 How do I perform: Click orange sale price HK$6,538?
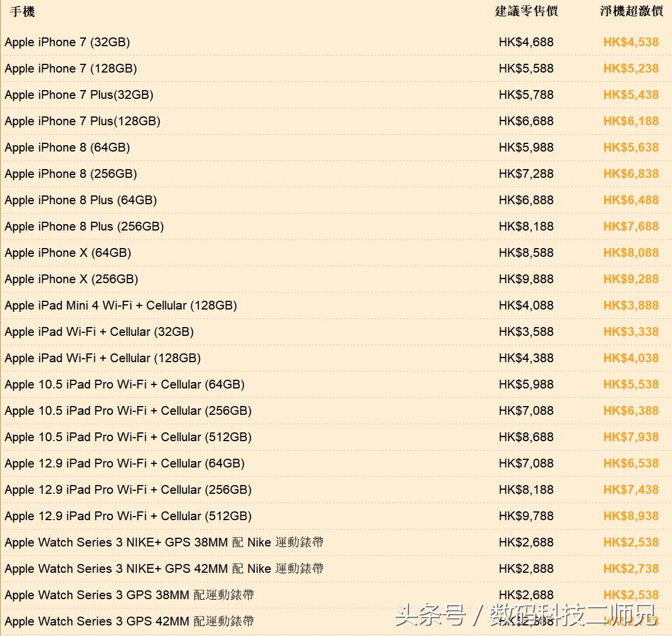[631, 463]
